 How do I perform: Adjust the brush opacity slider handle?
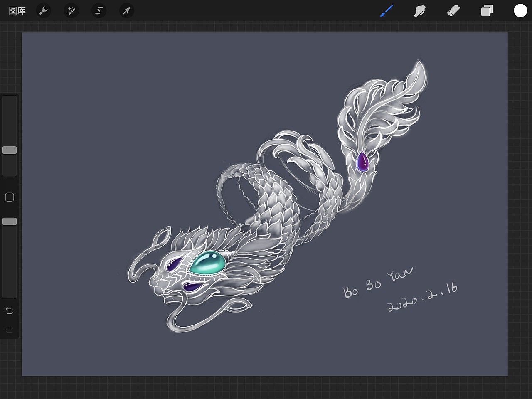coord(9,222)
